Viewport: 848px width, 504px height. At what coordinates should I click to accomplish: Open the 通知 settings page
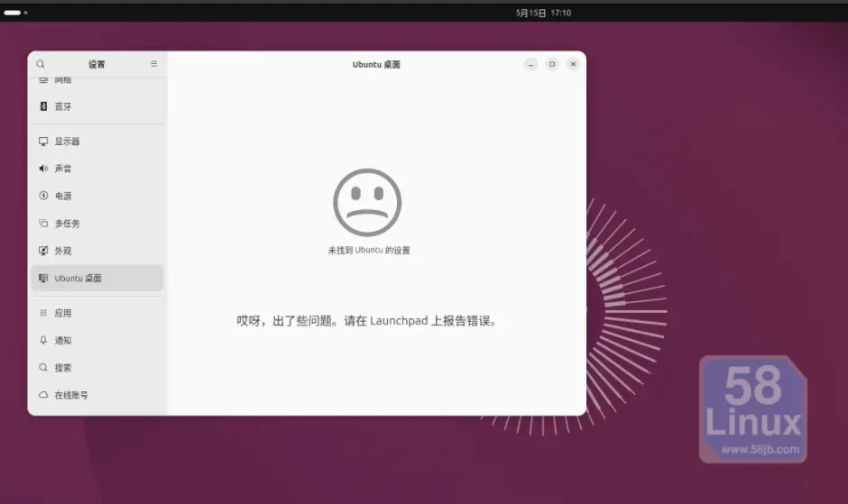97,340
